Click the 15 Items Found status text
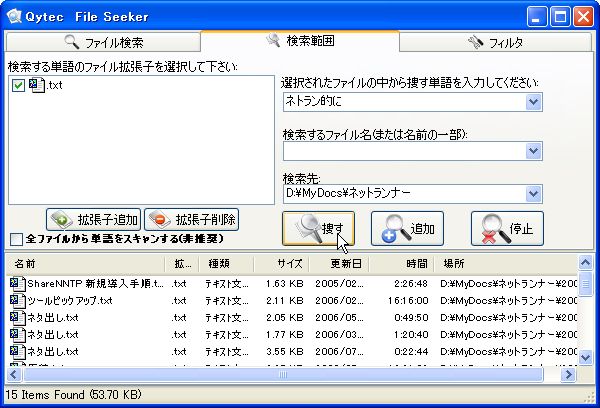Viewport: 600px width, 408px height. (x=74, y=395)
